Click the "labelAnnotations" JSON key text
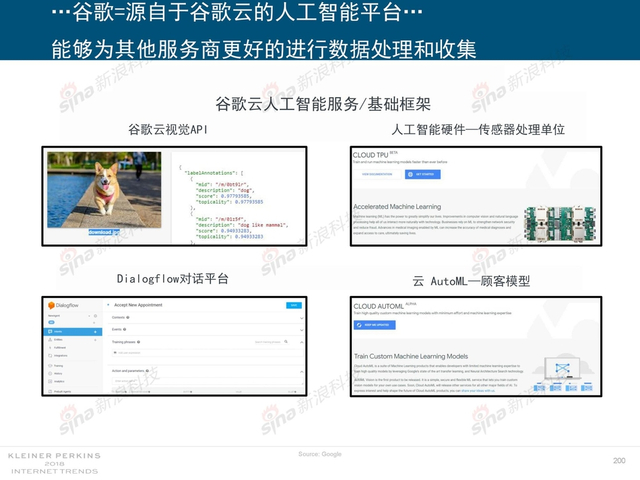The height and width of the screenshot is (480, 640). [x=211, y=173]
